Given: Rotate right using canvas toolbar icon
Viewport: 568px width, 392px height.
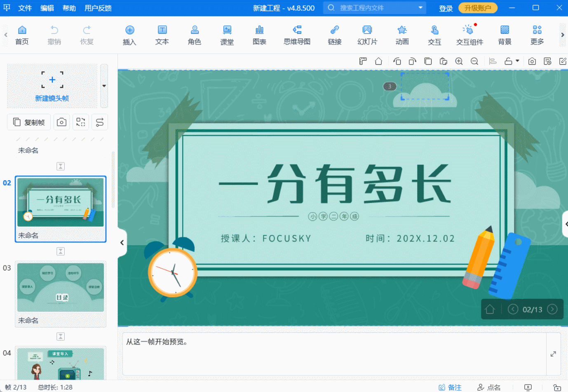Looking at the screenshot, I should pyautogui.click(x=412, y=61).
